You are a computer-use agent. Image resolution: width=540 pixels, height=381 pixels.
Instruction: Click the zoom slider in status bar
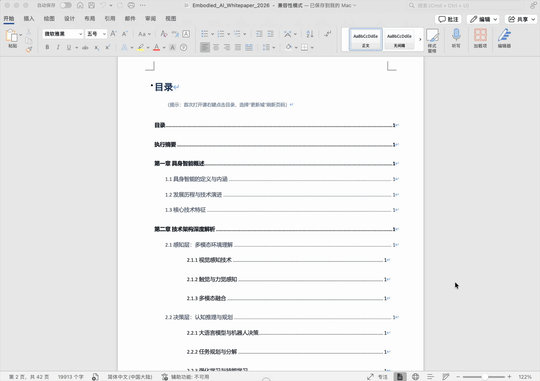484,377
